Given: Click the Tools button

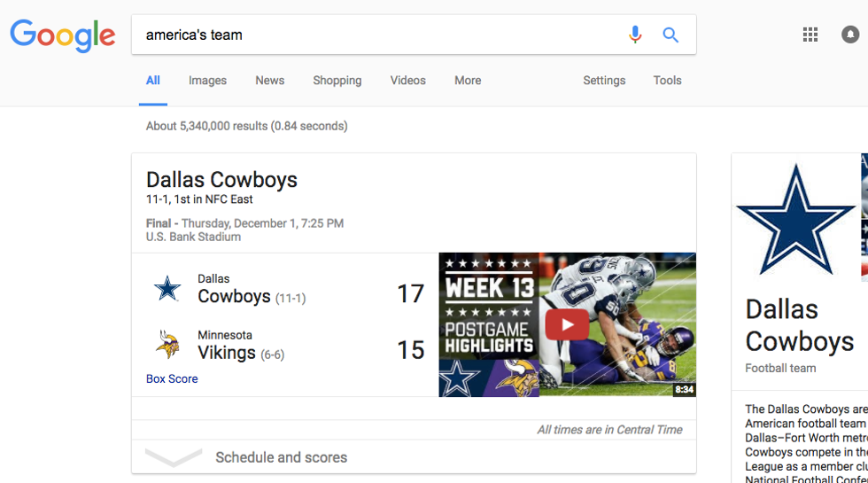Looking at the screenshot, I should (667, 81).
